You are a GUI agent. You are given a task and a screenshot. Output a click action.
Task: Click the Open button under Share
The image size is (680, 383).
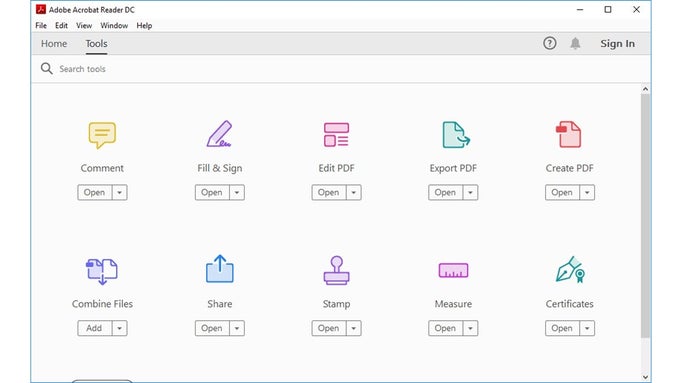[212, 328]
